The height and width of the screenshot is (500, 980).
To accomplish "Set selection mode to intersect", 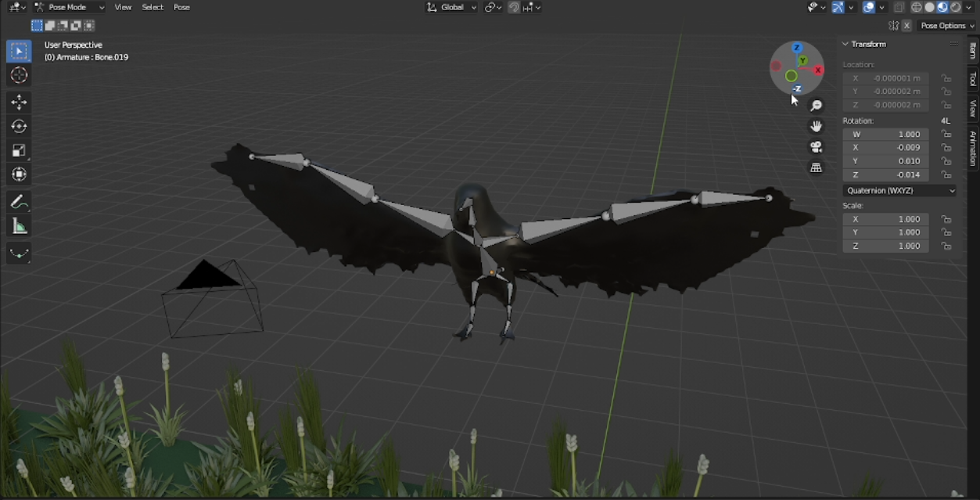I will tap(89, 26).
